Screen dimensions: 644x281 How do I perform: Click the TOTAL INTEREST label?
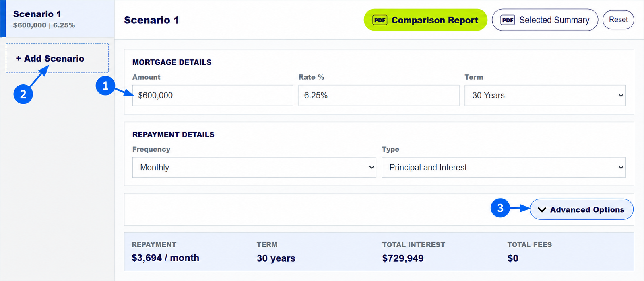[413, 245]
